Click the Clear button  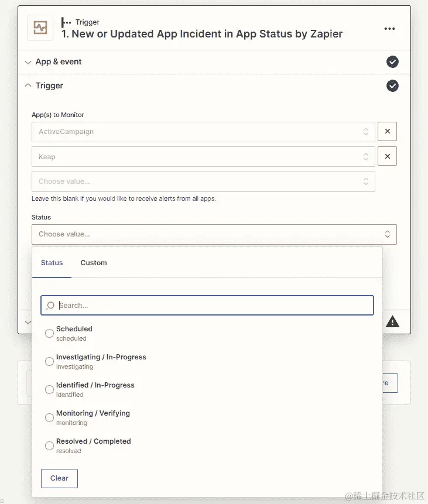pyautogui.click(x=59, y=478)
